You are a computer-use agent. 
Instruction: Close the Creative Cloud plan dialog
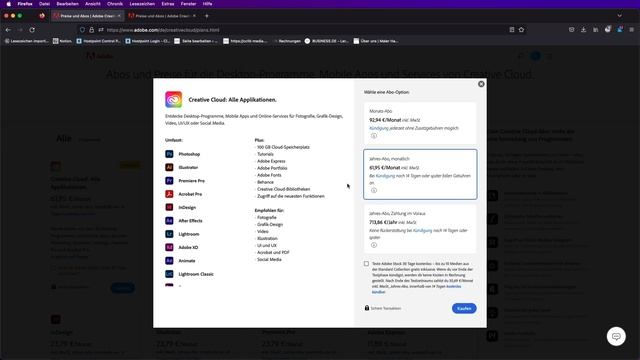[x=481, y=84]
